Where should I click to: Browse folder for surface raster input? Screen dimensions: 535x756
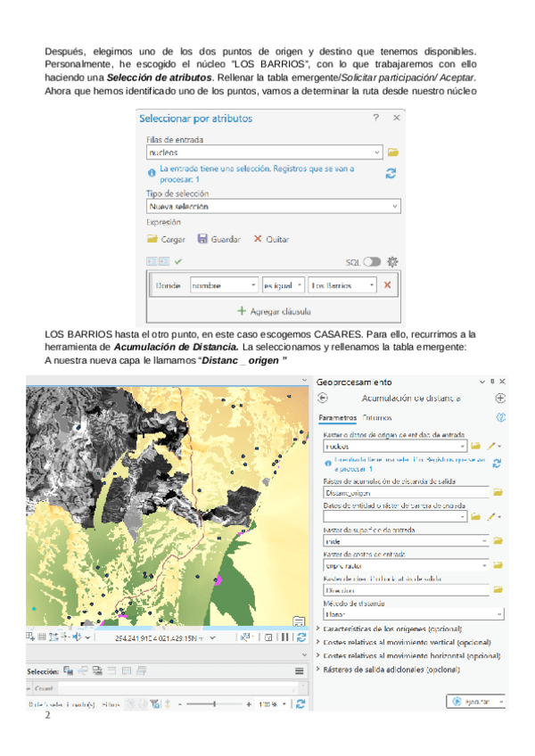coord(498,541)
